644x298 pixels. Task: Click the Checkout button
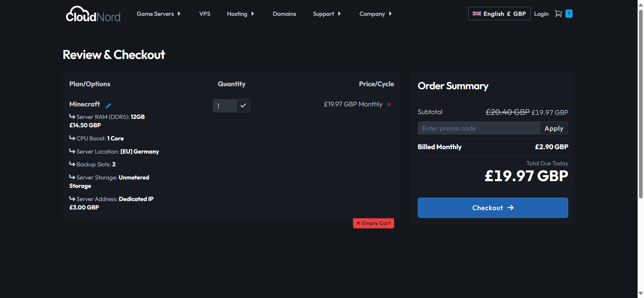pos(493,208)
